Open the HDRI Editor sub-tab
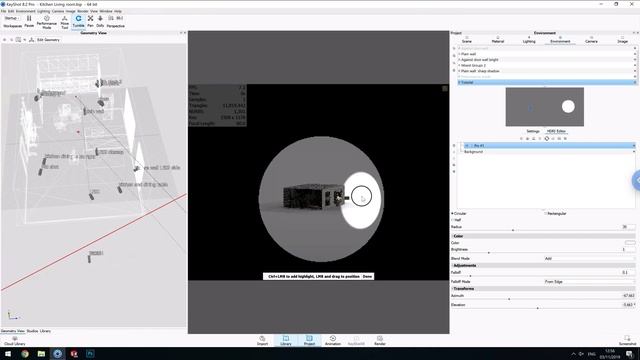 556,131
